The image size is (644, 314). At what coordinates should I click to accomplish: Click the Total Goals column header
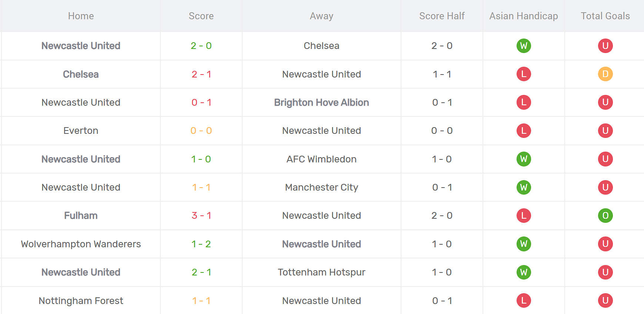tap(605, 16)
